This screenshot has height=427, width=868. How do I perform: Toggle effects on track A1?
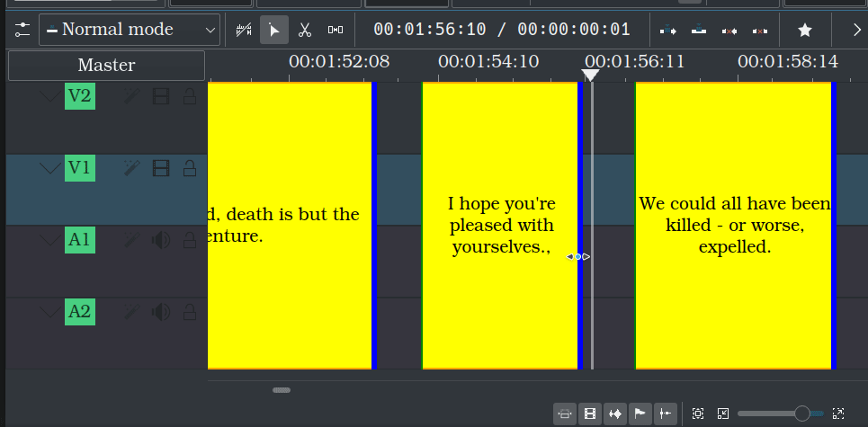pos(131,240)
